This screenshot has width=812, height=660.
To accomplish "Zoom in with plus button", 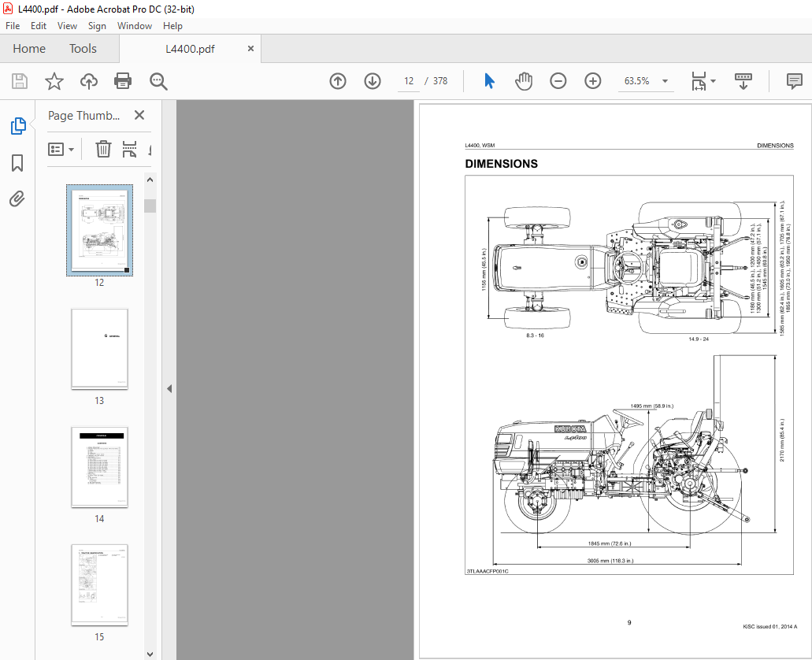I will (592, 81).
